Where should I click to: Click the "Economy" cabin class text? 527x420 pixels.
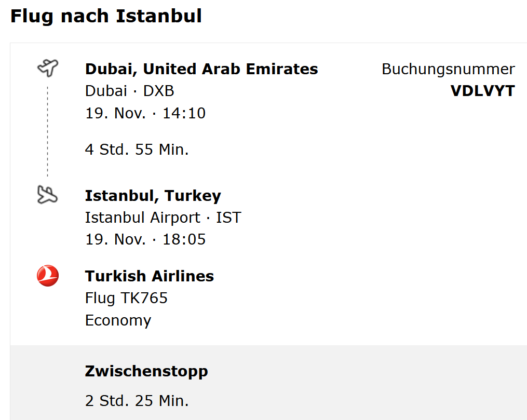118,320
